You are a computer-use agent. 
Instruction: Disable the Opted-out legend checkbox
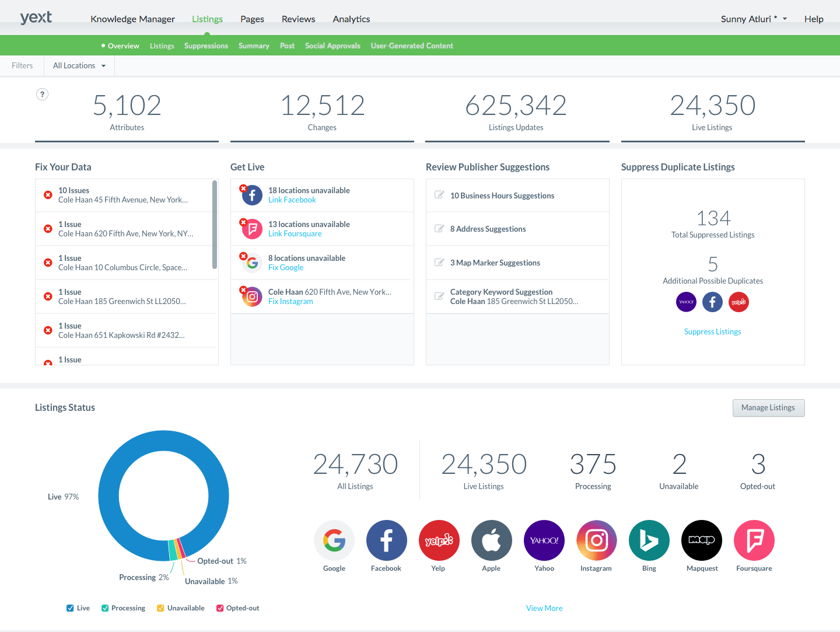(220, 608)
